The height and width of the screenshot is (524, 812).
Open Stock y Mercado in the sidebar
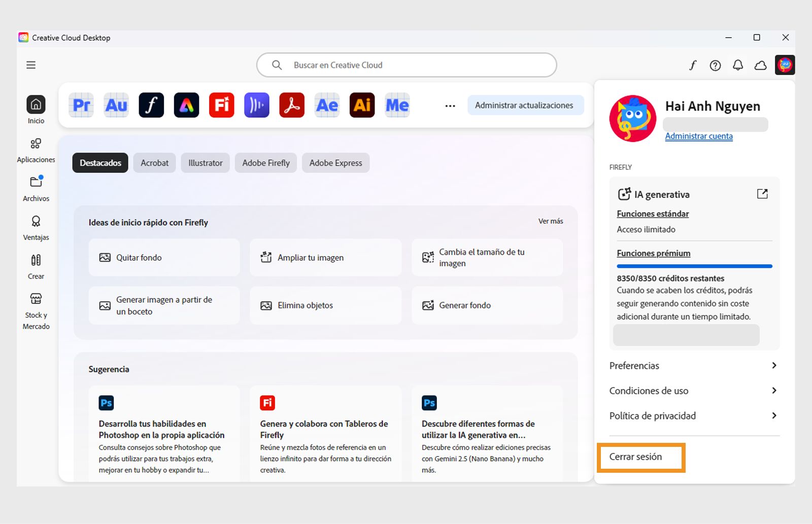(36, 311)
